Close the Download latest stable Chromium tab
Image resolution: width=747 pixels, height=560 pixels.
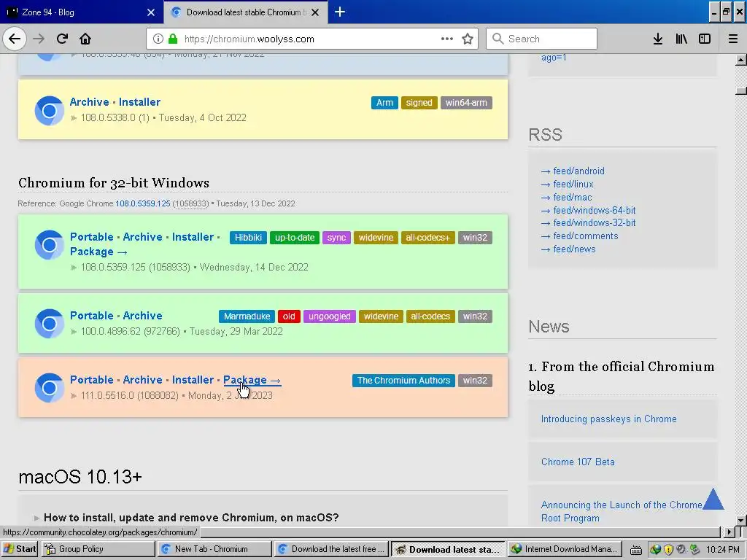315,12
